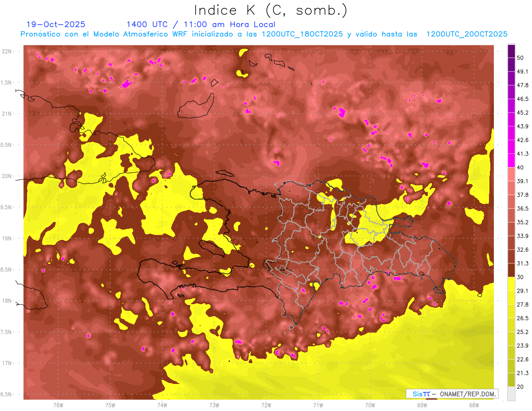The width and height of the screenshot is (532, 411).
Task: Click the colorbar value "49.1"
Action: tap(523, 71)
